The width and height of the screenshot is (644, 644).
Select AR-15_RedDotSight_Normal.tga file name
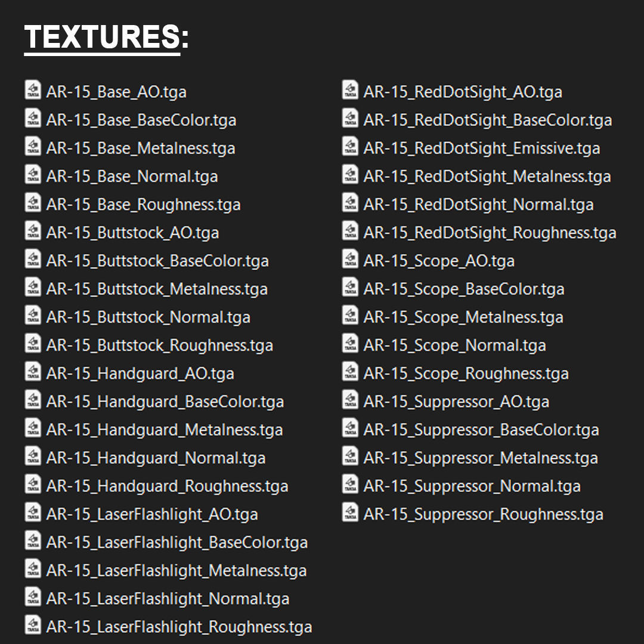tap(478, 205)
